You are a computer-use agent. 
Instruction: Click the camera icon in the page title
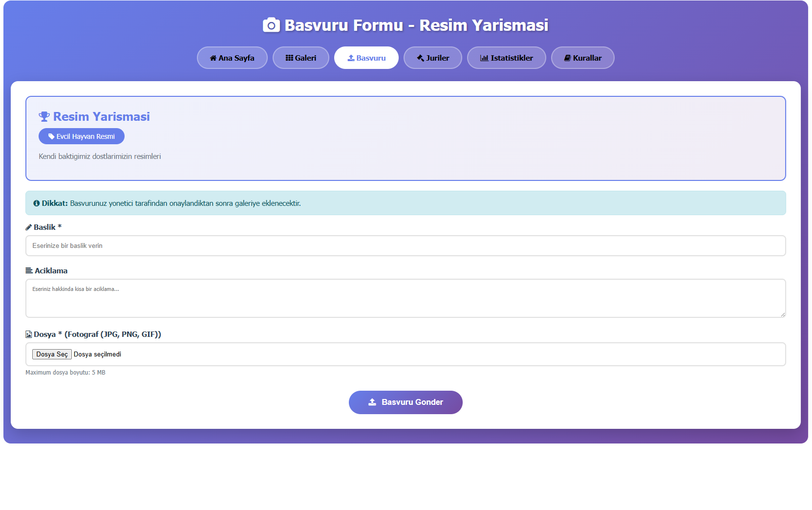[271, 25]
